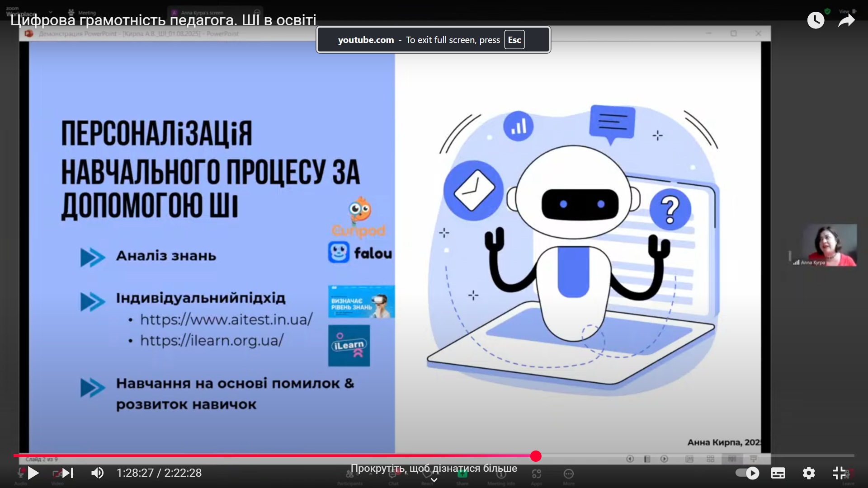Click the red progress bar scrubber handle
868x488 pixels.
(x=536, y=456)
